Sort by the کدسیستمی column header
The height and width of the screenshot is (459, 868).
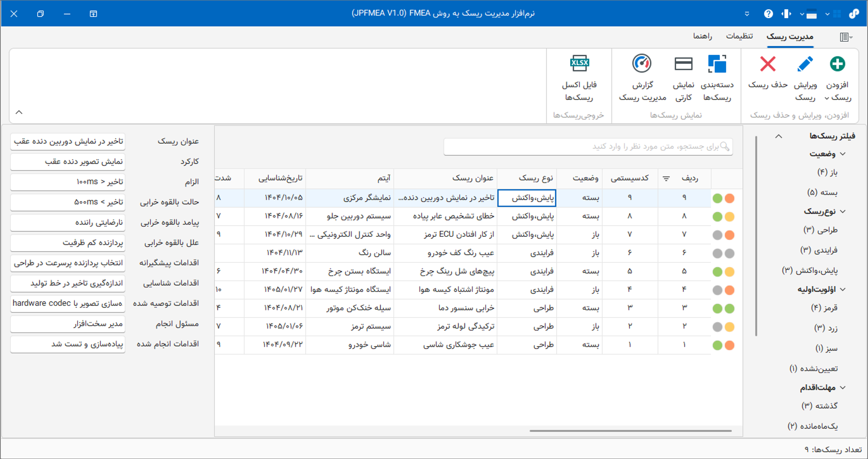[629, 178]
